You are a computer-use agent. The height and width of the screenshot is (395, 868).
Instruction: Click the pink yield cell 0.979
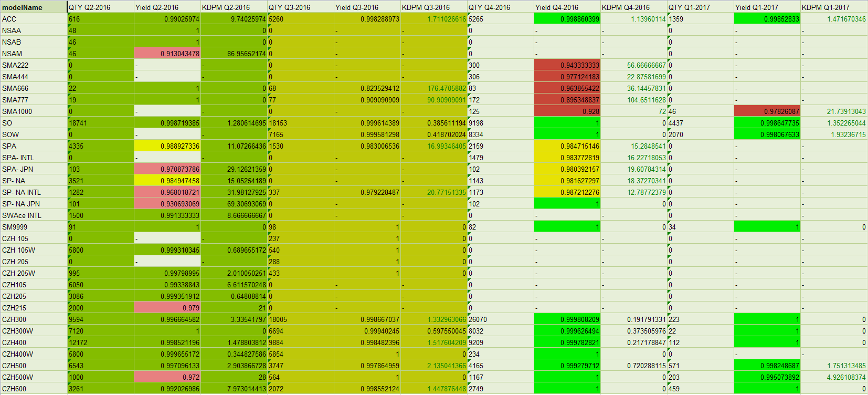167,308
